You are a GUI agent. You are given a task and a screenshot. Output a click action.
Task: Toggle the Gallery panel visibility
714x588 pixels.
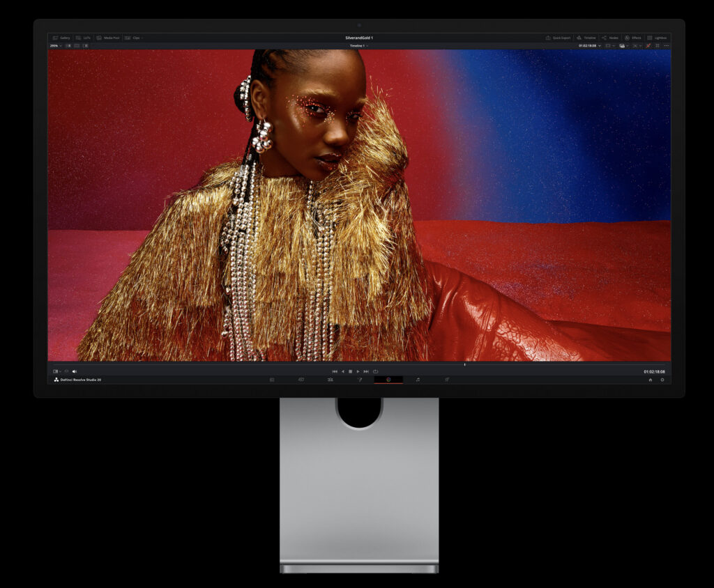(63, 38)
